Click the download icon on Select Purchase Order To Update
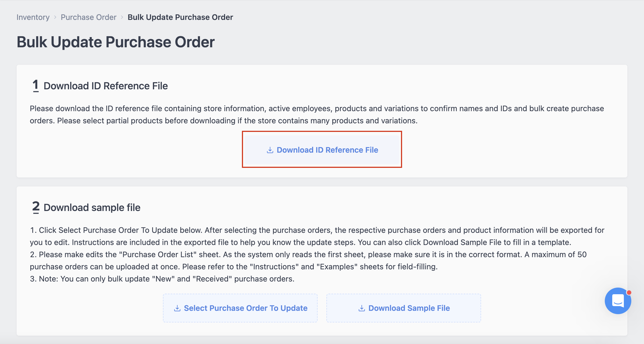Screen dimensions: 644x344 (x=177, y=308)
